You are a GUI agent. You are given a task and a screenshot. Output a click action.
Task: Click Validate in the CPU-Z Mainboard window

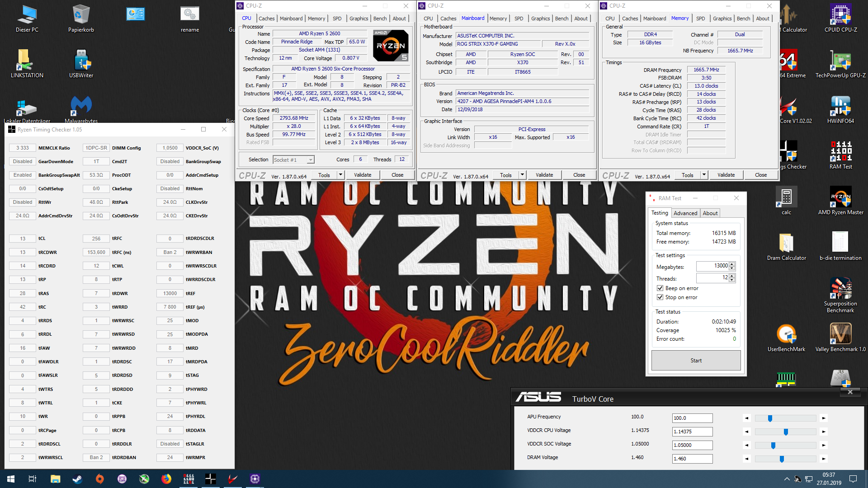544,175
